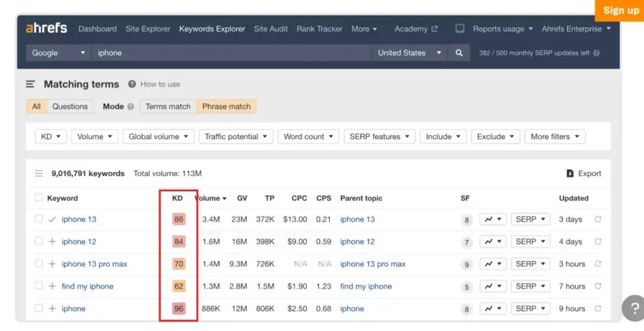644x331 pixels.
Task: Click the SERP updates info icon
Action: coord(596,53)
